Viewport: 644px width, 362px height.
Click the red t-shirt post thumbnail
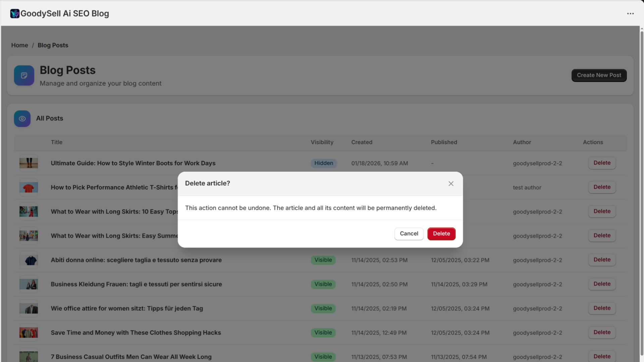click(x=29, y=187)
